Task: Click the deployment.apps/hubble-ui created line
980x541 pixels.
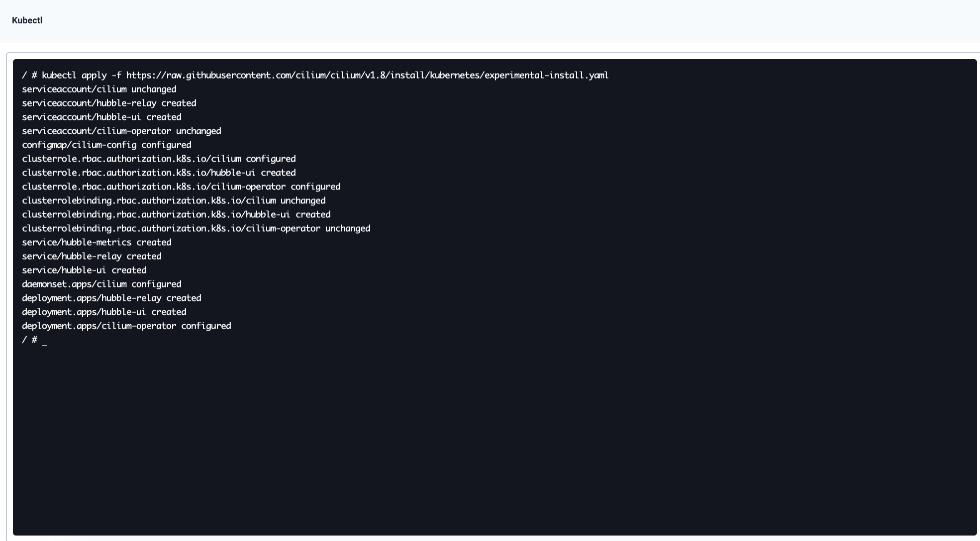Action: [104, 312]
